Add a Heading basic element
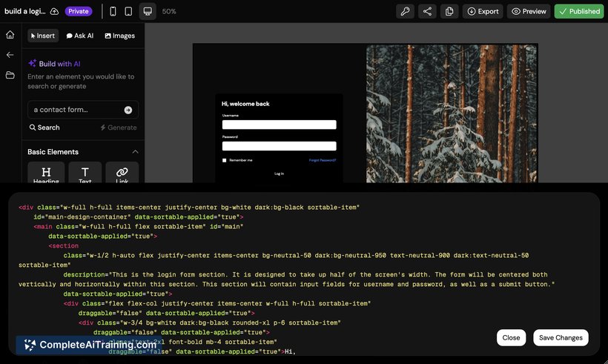 point(46,173)
